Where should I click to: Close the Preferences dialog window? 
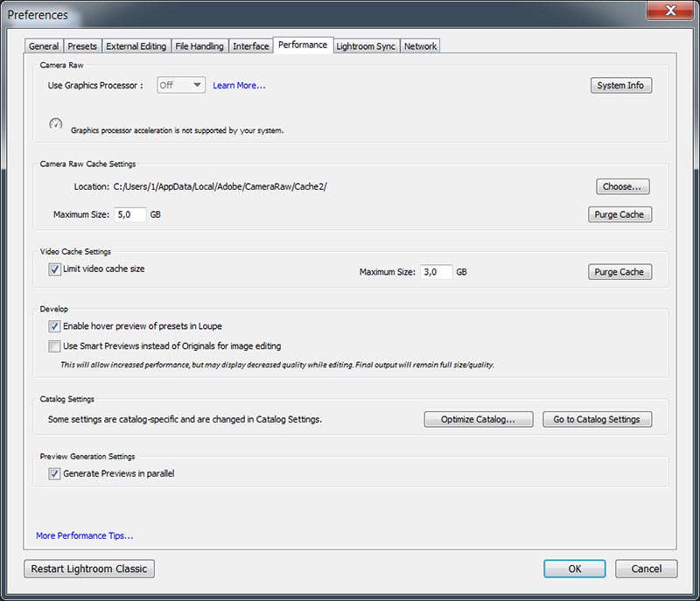click(x=670, y=10)
